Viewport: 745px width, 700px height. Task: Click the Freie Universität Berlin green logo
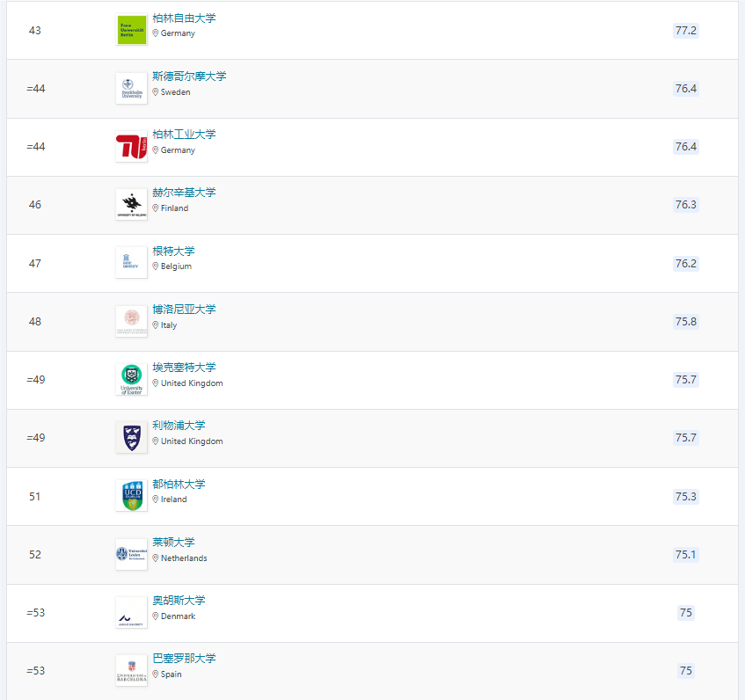[x=131, y=30]
